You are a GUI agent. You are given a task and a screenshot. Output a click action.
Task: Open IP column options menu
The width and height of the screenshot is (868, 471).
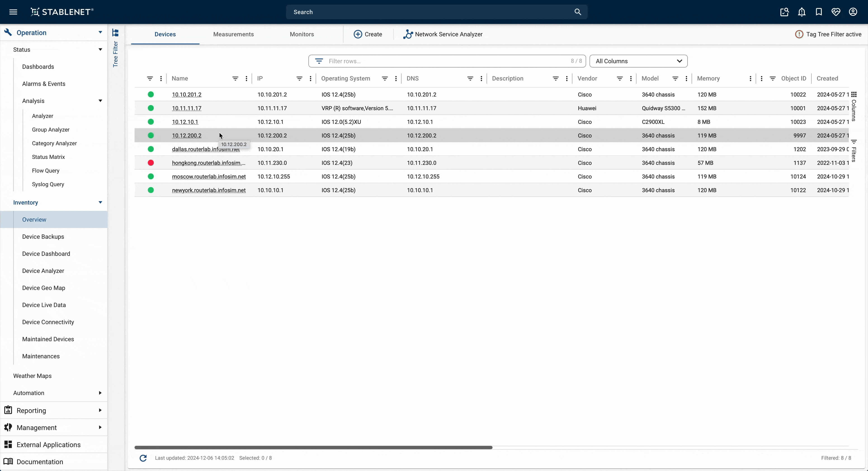pyautogui.click(x=310, y=78)
